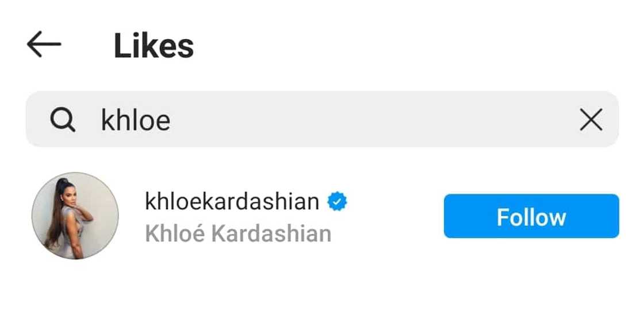Go back using the left arrow

(44, 45)
